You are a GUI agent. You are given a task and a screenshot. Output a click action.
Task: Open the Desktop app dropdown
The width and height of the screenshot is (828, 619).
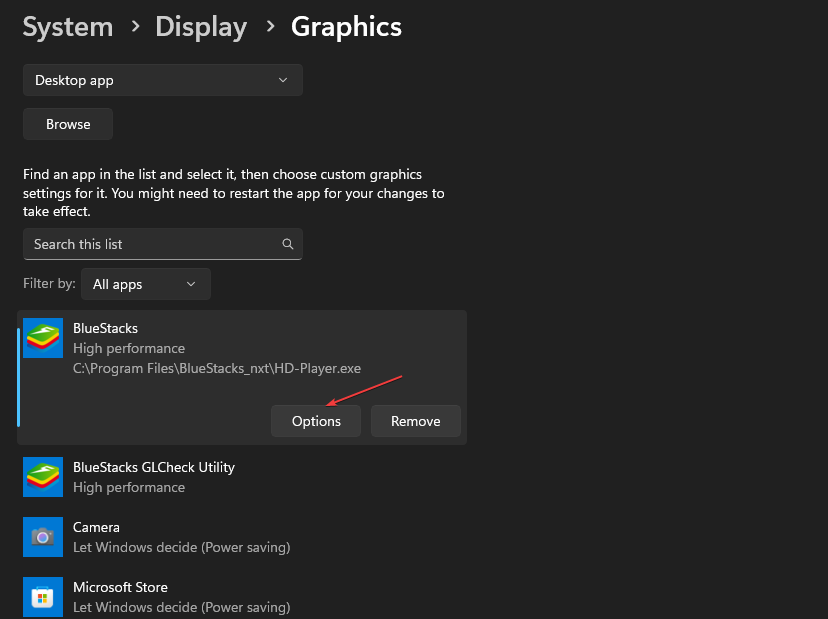[x=162, y=79]
